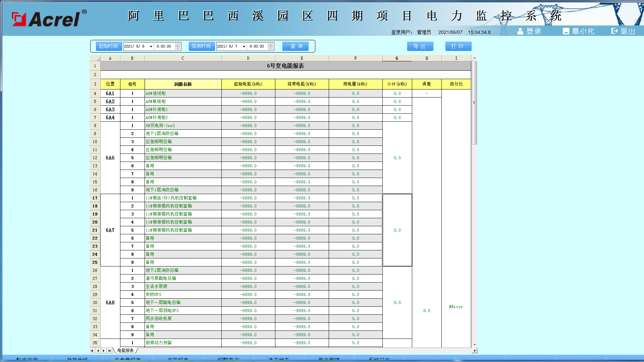
Task: Jump to last sheet tab arrow
Action: click(x=109, y=351)
